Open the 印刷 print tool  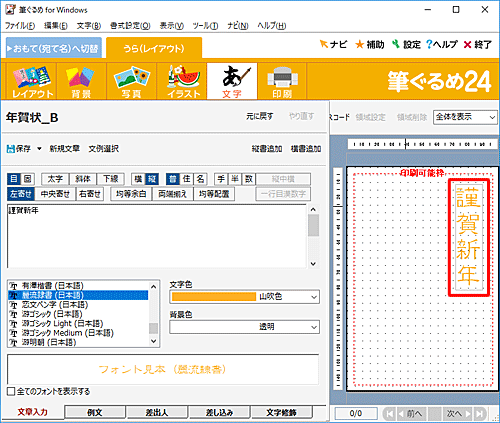coord(282,81)
